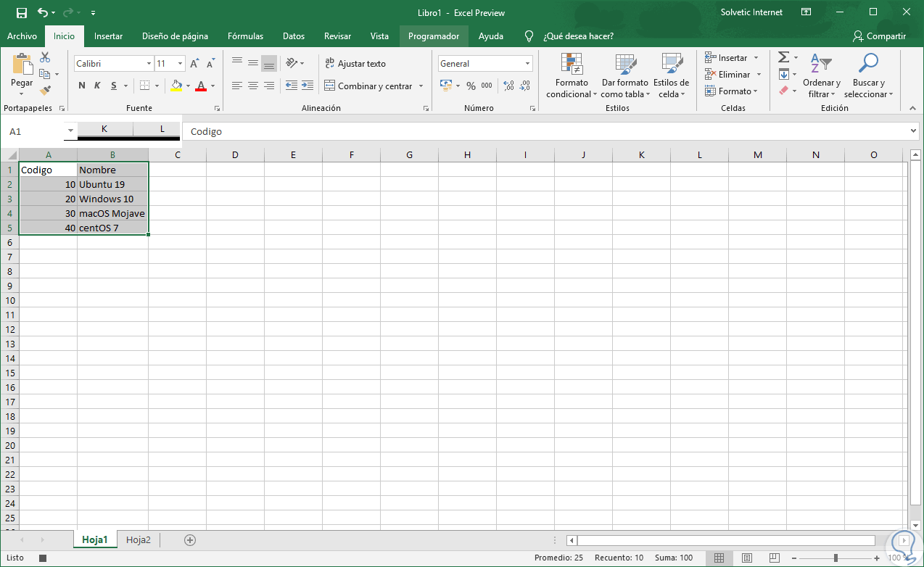Screen dimensions: 924x567
Task: Add a new sheet with plus icon
Action: (x=190, y=539)
